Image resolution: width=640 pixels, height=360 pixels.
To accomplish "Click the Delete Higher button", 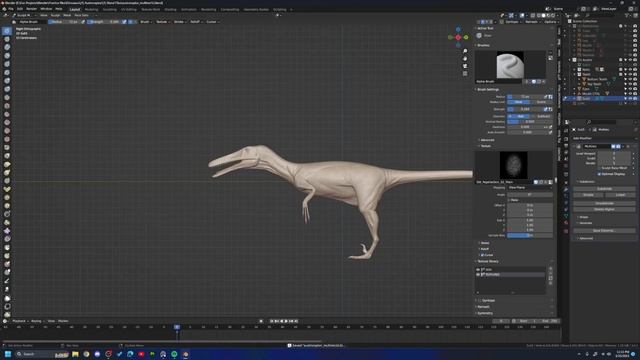I will pyautogui.click(x=604, y=209).
